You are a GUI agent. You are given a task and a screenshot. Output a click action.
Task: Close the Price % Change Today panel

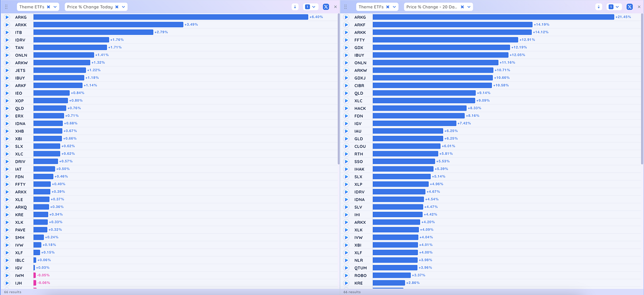(x=335, y=7)
